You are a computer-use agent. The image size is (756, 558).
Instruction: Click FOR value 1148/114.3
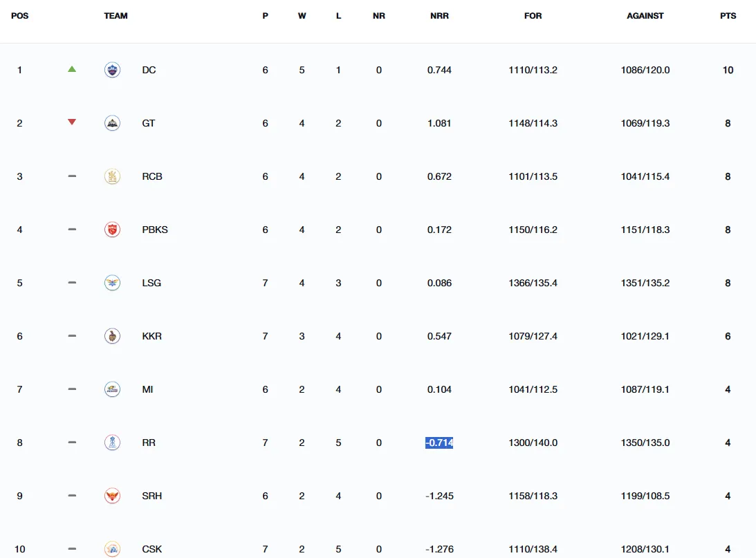[x=533, y=123]
